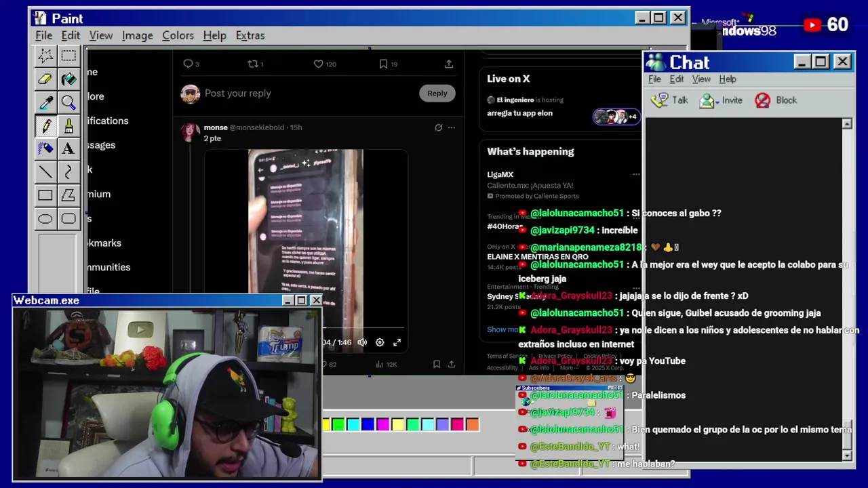
Task: Select the rectangular Select tool in Paint
Action: point(68,56)
